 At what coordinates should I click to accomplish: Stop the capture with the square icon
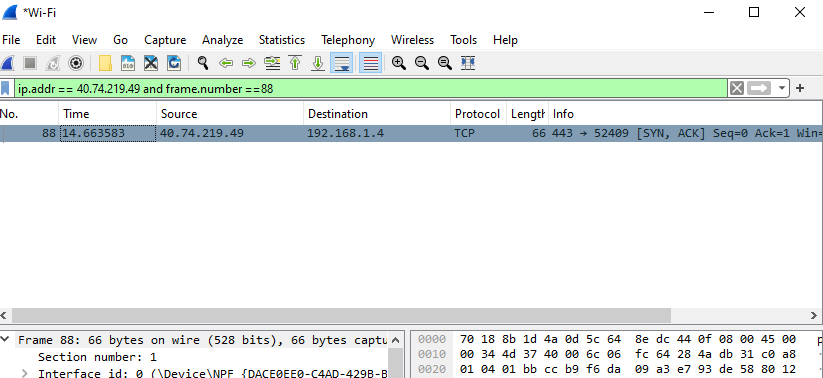point(30,64)
